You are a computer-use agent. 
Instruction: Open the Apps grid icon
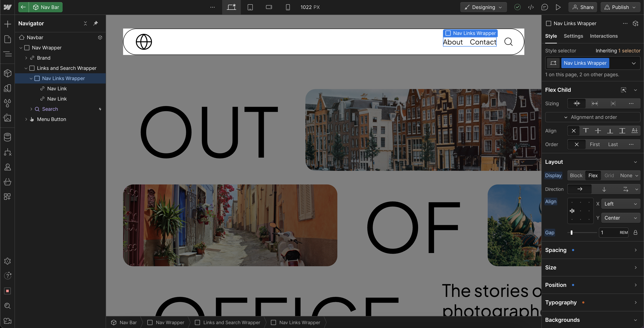click(x=7, y=197)
